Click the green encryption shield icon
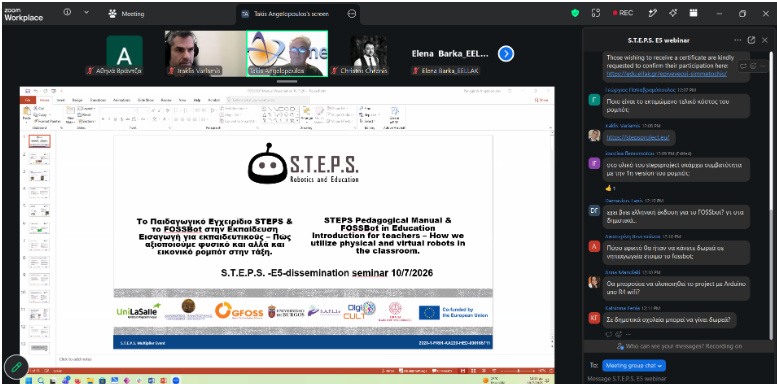This screenshot has height=384, width=777. coord(575,13)
